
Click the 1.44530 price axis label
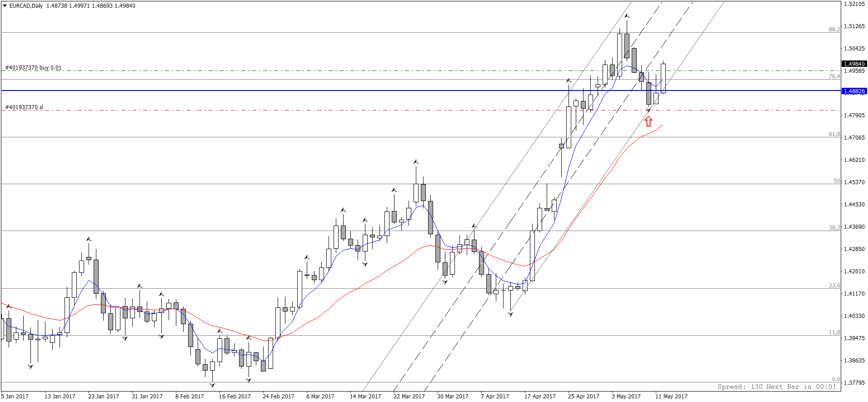click(854, 205)
